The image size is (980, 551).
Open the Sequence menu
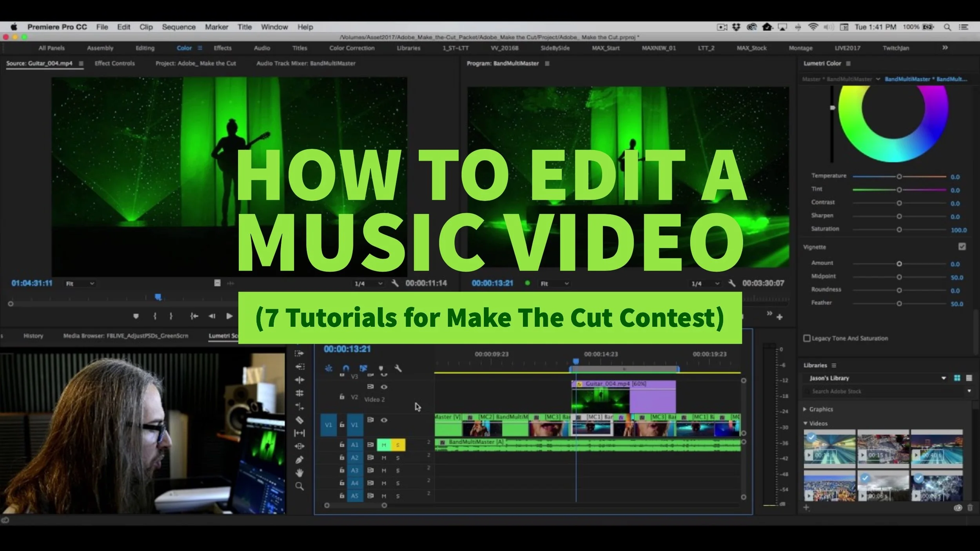coord(178,27)
